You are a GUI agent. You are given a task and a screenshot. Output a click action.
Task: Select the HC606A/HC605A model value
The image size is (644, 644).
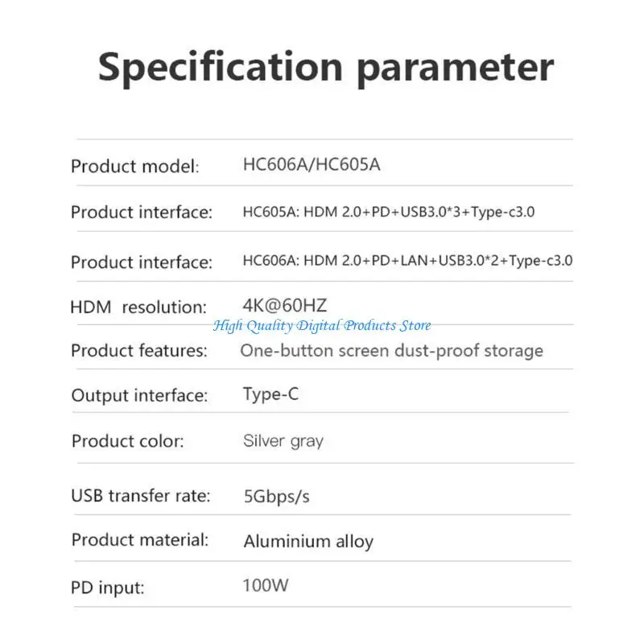coord(311,165)
